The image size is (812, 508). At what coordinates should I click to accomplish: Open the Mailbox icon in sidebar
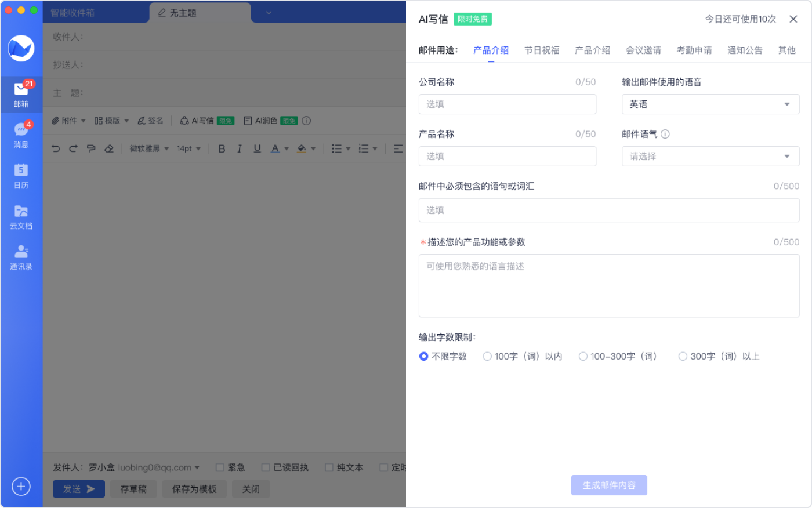coord(21,93)
